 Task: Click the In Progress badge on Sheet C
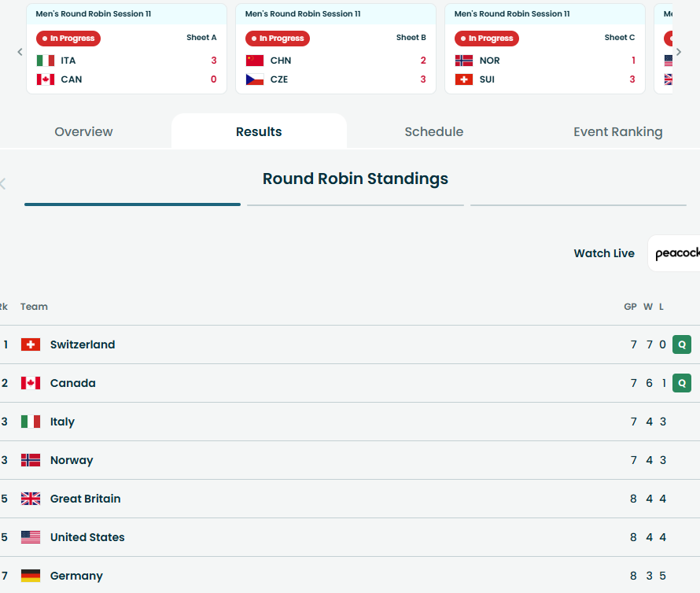(x=487, y=39)
